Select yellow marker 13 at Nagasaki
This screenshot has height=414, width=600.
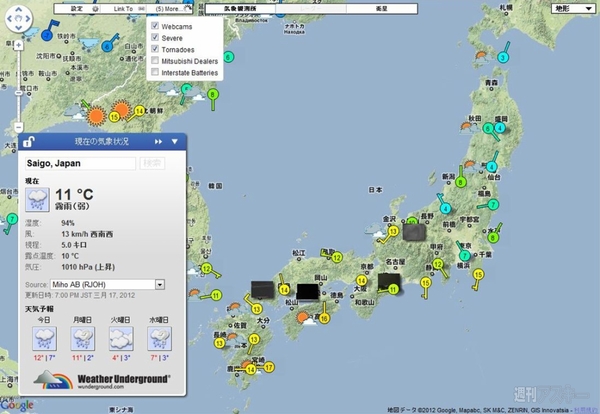coord(219,343)
